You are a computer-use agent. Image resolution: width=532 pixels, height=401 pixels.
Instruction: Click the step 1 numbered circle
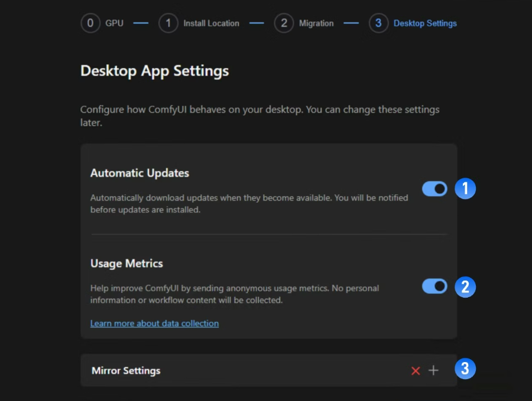tap(168, 24)
